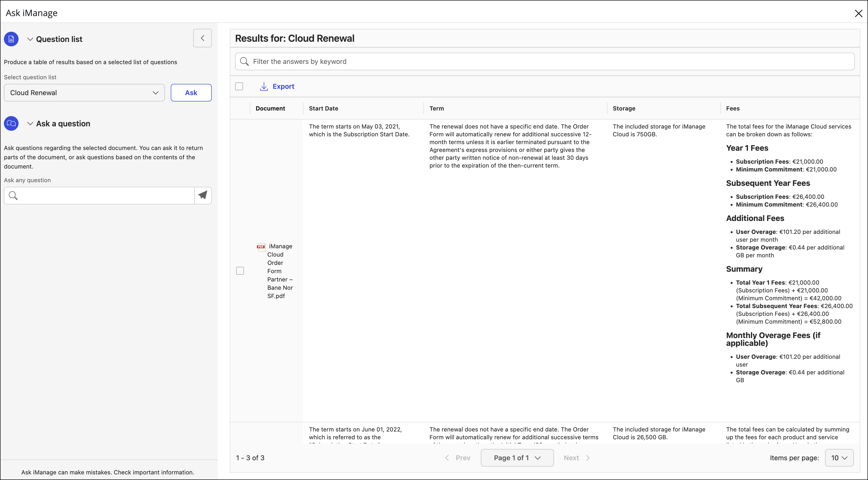Click 'Ask iManage can make mistakes' disclaimer

[x=108, y=472]
